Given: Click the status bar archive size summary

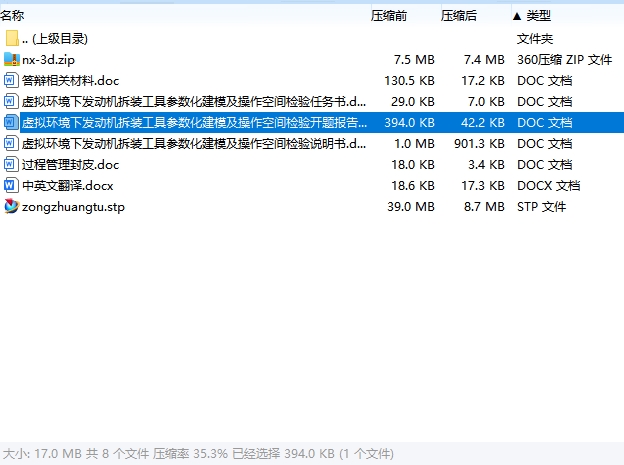Looking at the screenshot, I should click(x=198, y=453).
